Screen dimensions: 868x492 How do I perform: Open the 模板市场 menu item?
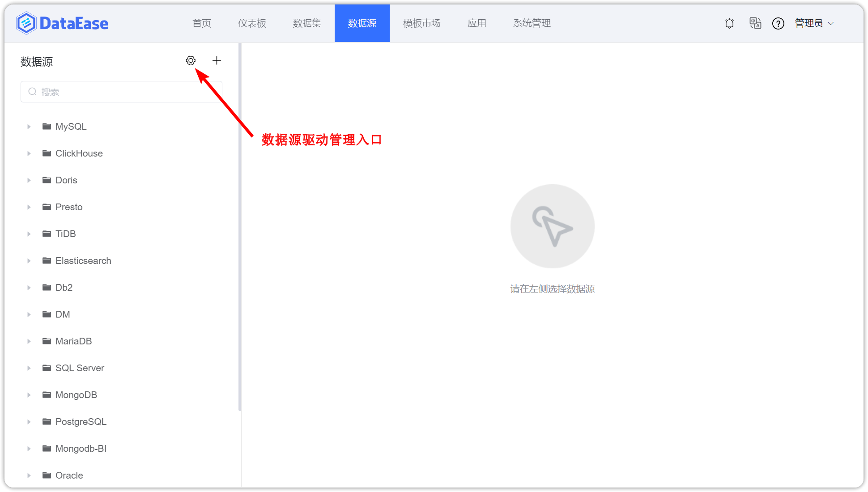pos(421,23)
